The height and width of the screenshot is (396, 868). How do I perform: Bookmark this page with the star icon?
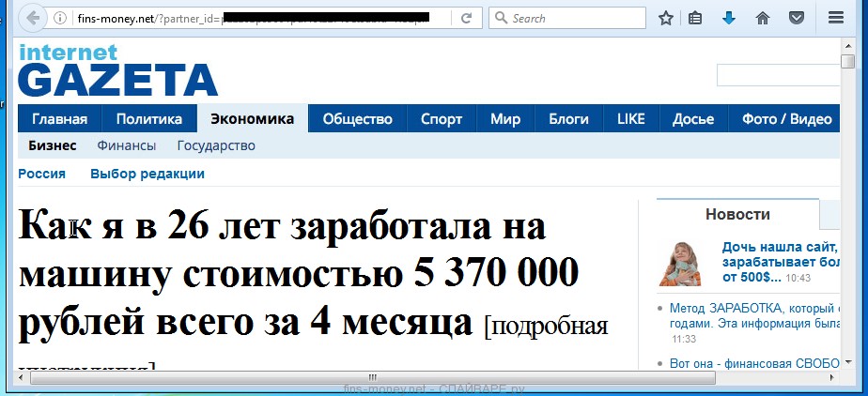point(666,18)
